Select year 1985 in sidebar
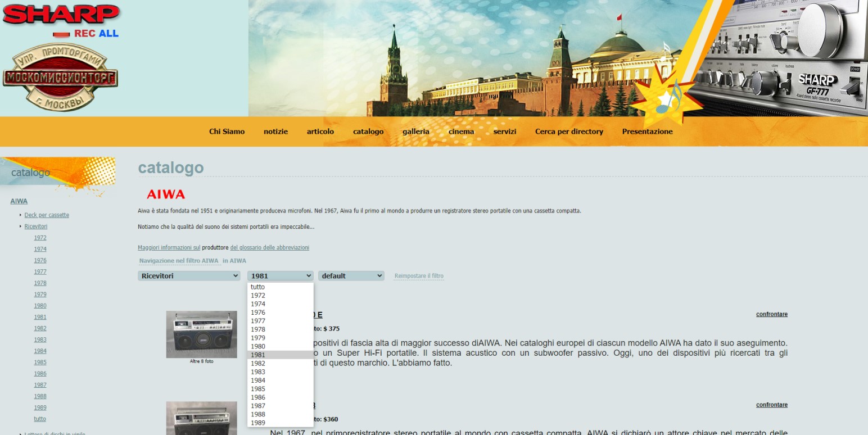The image size is (868, 435). click(40, 362)
